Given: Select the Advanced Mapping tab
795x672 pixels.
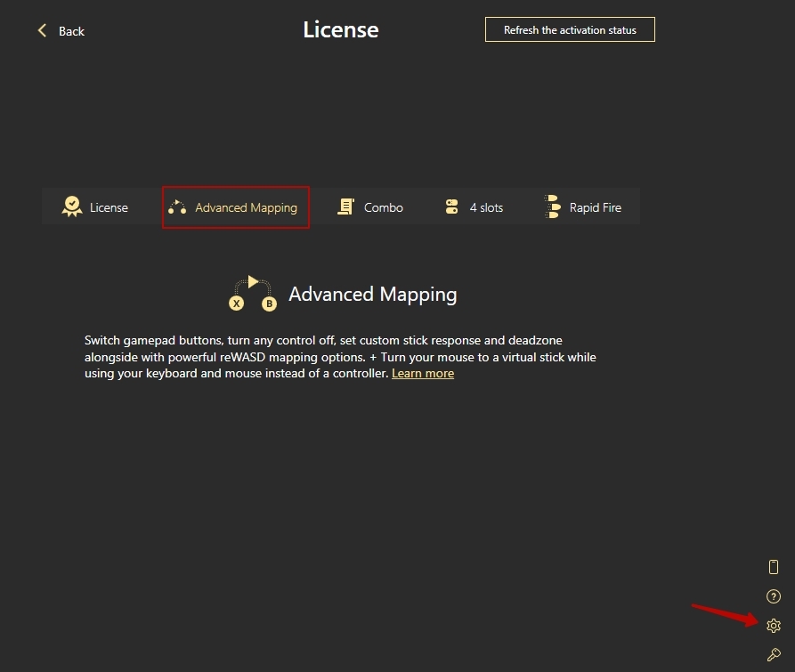Looking at the screenshot, I should (x=236, y=207).
